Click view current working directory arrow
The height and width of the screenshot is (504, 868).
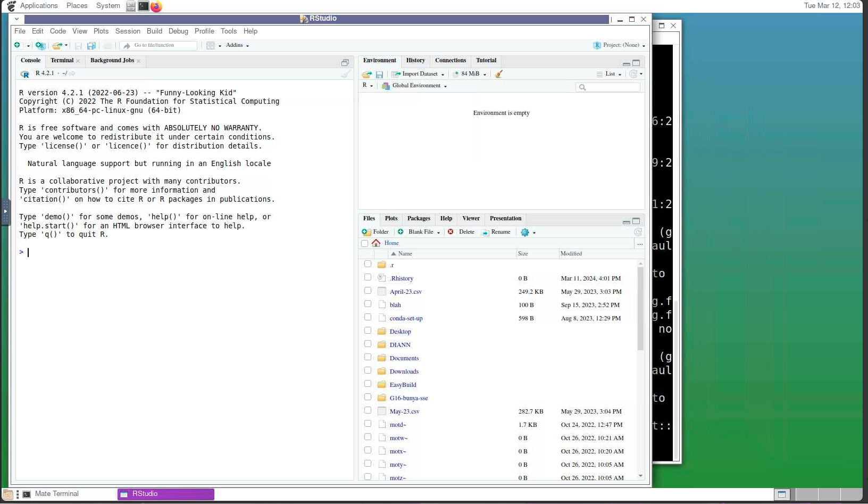pos(72,73)
